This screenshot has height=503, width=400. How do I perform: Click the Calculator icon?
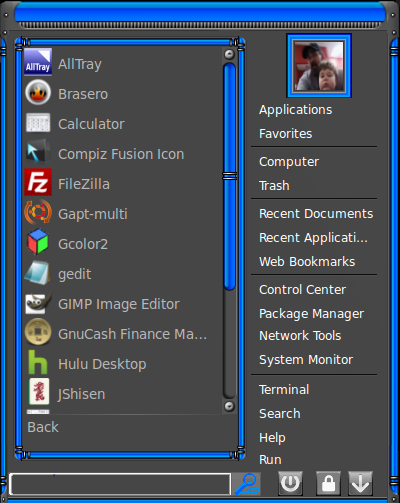pyautogui.click(x=38, y=123)
